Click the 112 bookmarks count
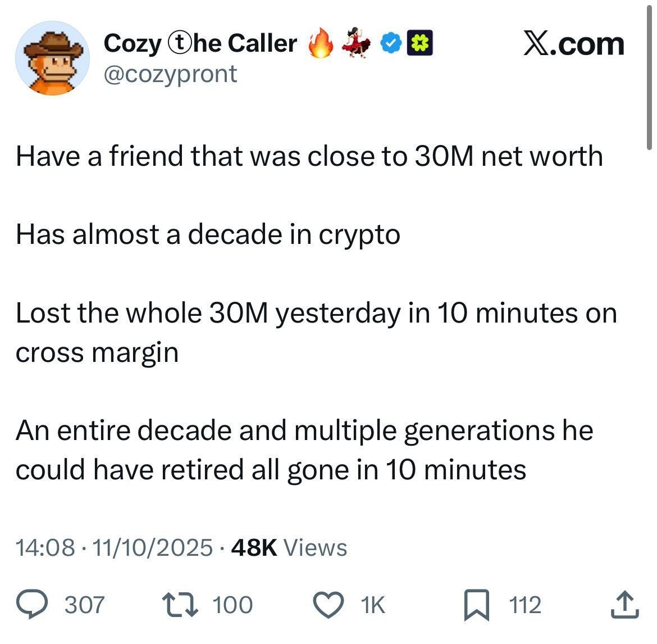 point(524,605)
